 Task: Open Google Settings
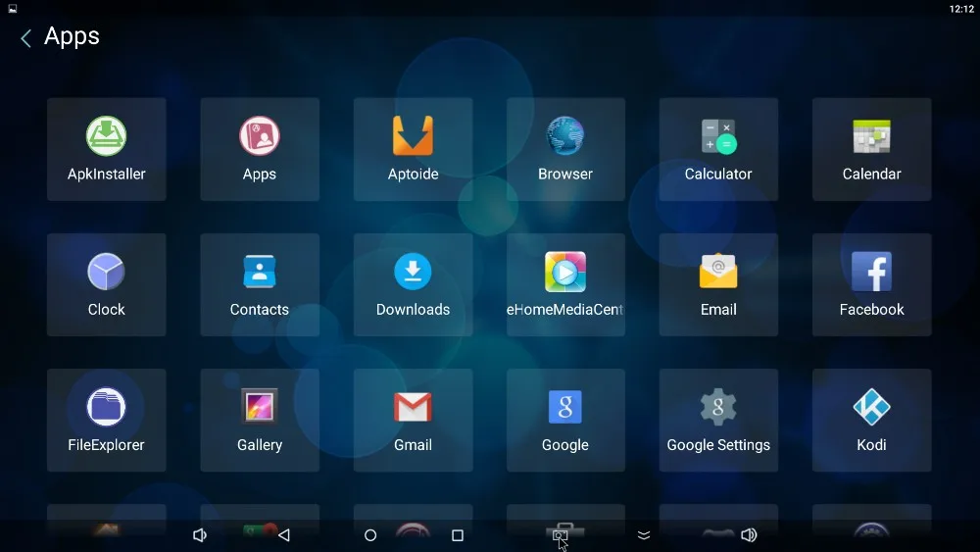click(x=718, y=420)
